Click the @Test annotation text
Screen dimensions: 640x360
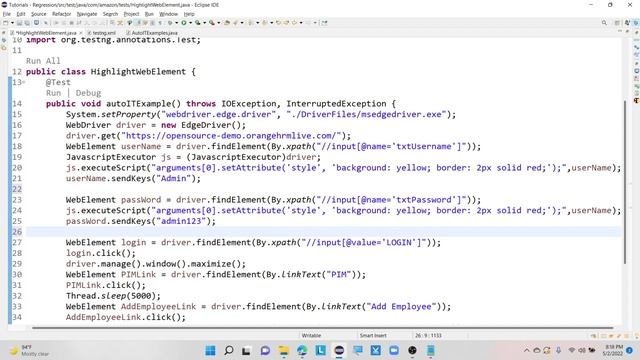click(58, 82)
